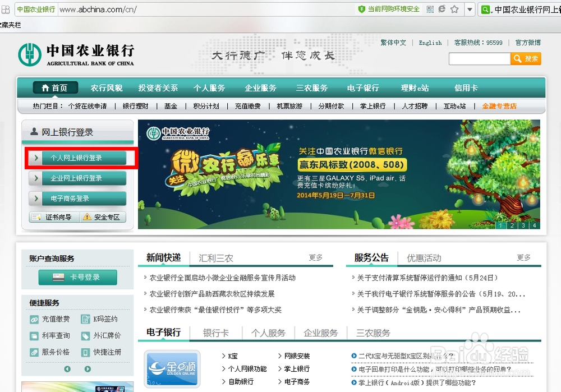561x392 pixels.
Task: Go to 首页 home tab
Action: pyautogui.click(x=55, y=87)
